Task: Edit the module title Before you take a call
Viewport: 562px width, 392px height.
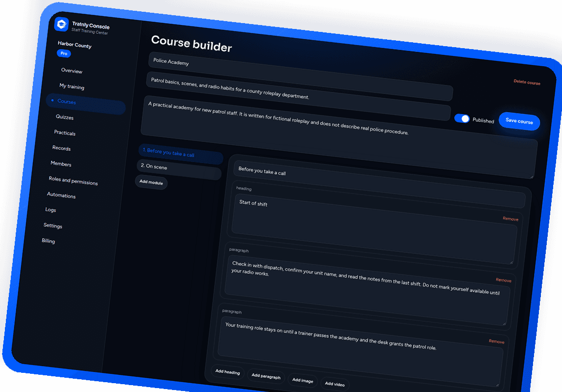Action: tap(380, 184)
